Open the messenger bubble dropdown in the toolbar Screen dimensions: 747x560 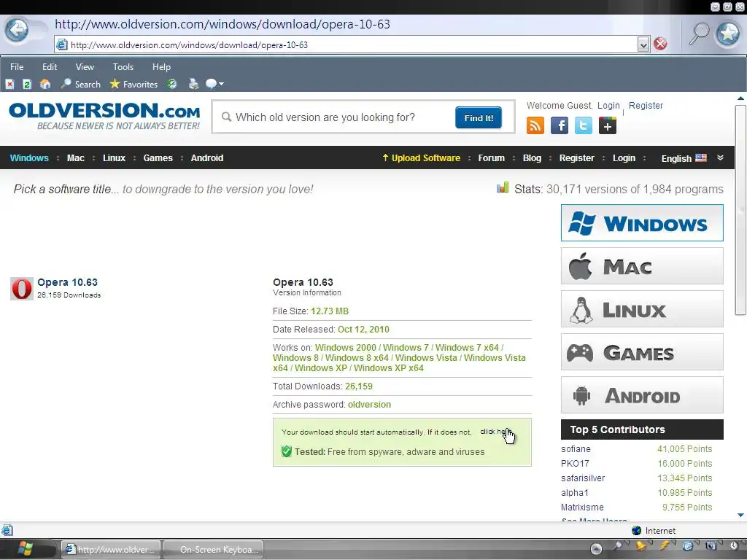click(214, 85)
